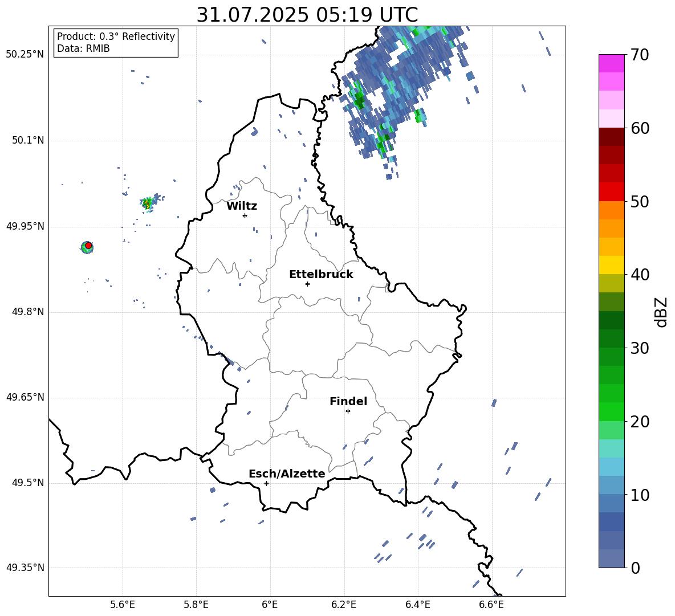
Task: Click the 49.95°N latitude label
Action: coord(25,227)
